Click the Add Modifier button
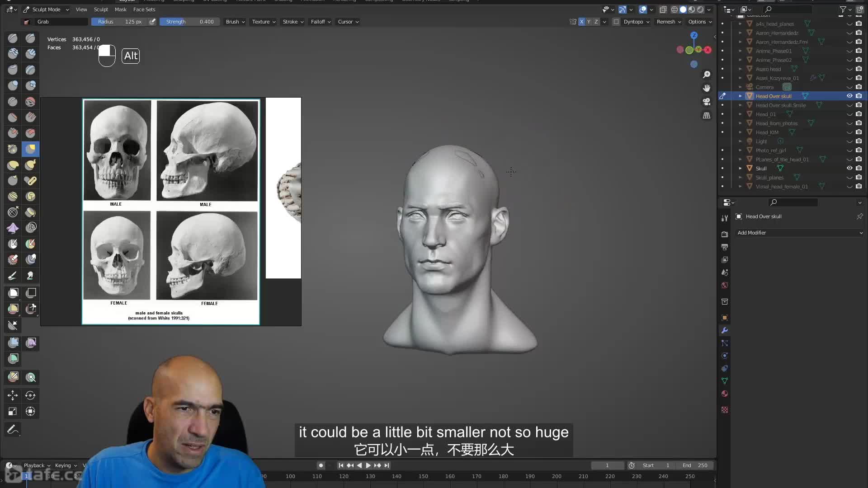 [x=800, y=233]
